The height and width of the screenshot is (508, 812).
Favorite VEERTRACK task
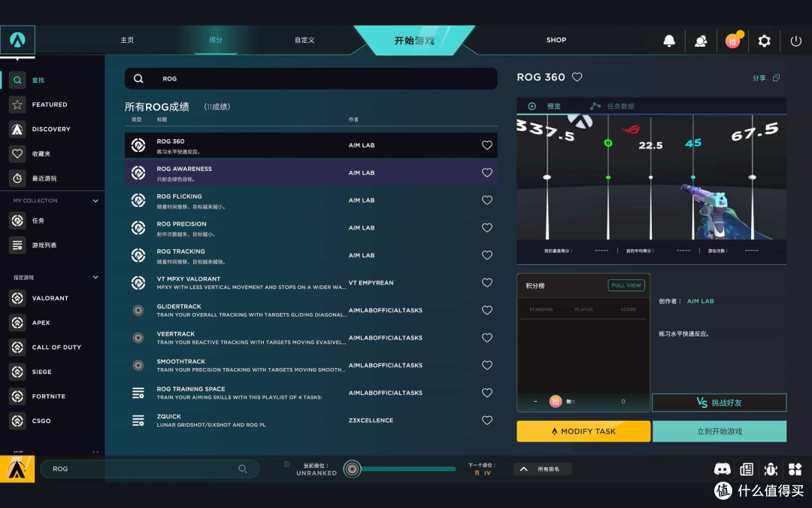click(486, 337)
